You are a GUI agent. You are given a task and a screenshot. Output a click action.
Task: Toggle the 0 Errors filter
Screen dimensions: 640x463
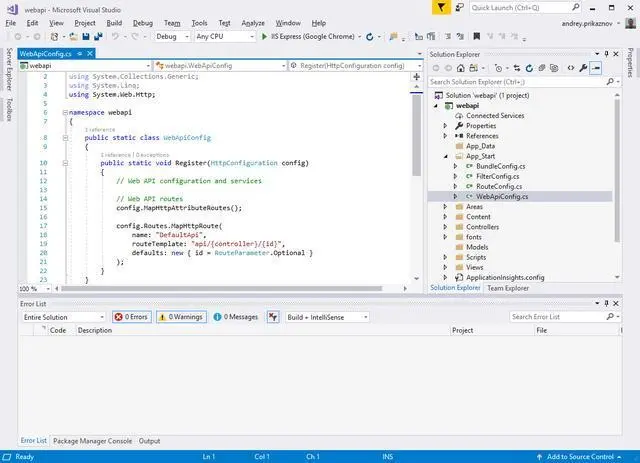click(x=131, y=317)
